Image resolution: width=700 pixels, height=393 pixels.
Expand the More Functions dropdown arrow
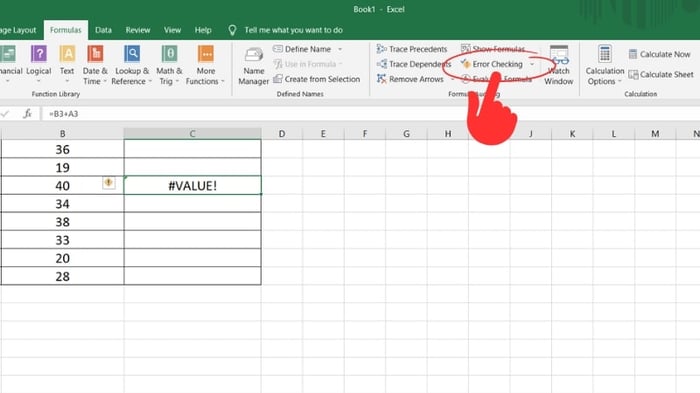click(x=222, y=82)
